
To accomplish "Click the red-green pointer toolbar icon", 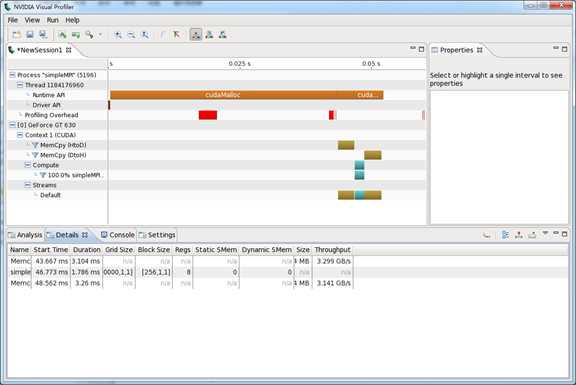I will (x=176, y=35).
